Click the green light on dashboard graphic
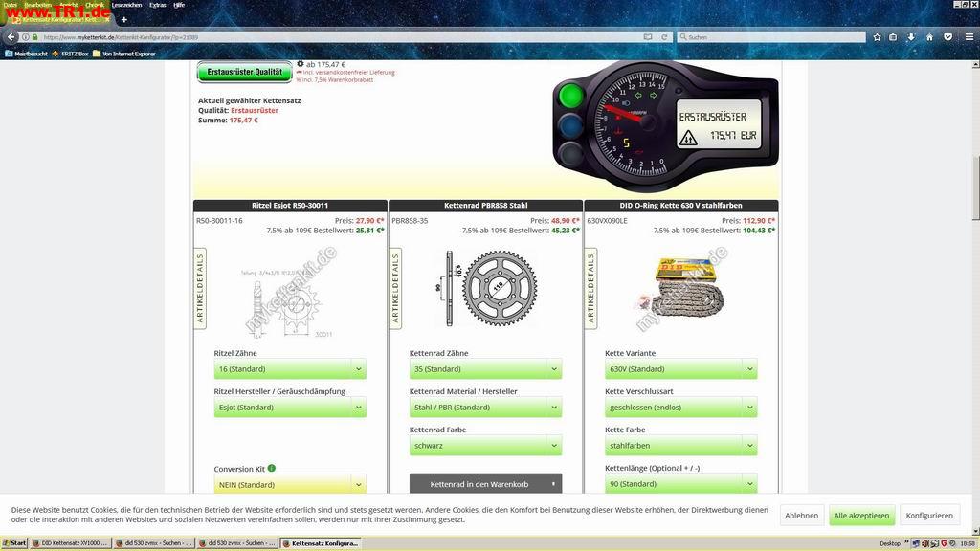The height and width of the screenshot is (551, 980). pyautogui.click(x=570, y=97)
